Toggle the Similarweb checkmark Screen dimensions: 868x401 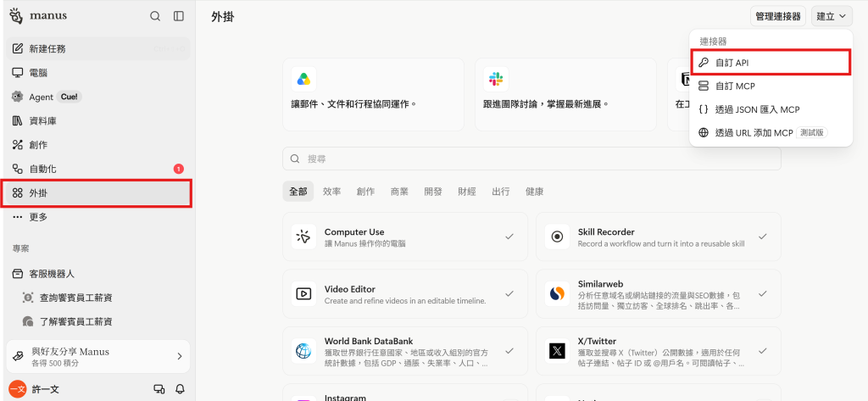point(762,293)
